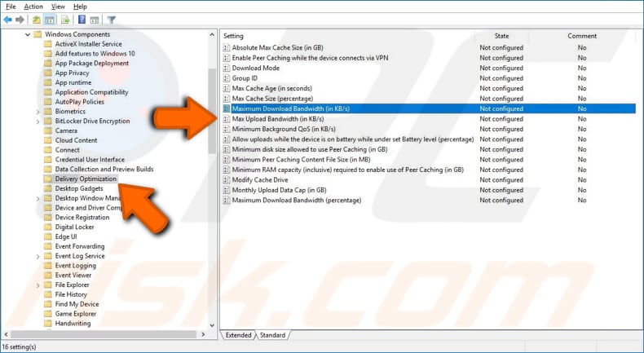Expand the Biometrics folder node
Image resolution: width=644 pixels, height=353 pixels.
click(37, 112)
